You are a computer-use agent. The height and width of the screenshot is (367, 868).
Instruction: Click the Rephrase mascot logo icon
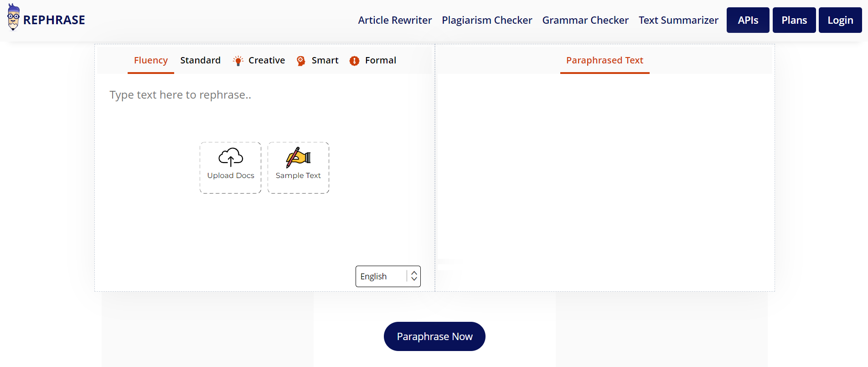(14, 17)
